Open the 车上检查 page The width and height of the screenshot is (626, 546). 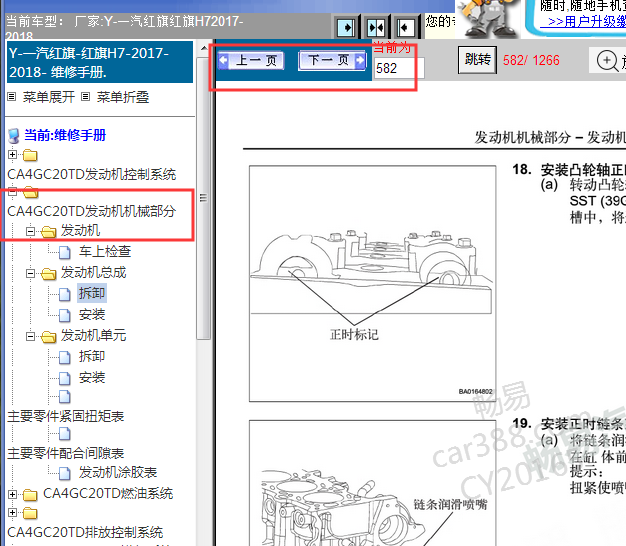(x=105, y=251)
